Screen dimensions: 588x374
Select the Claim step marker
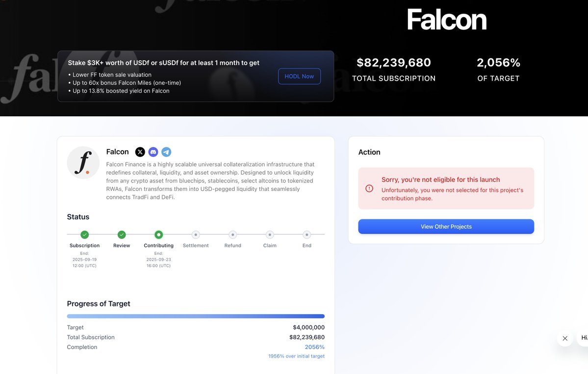[270, 235]
